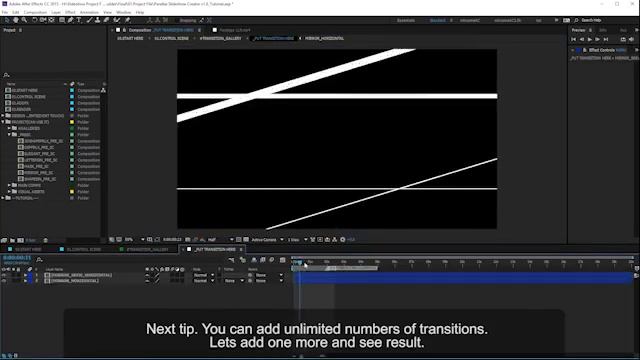Select the Eraser tool
This screenshot has height=360, width=640.
click(x=106, y=20)
